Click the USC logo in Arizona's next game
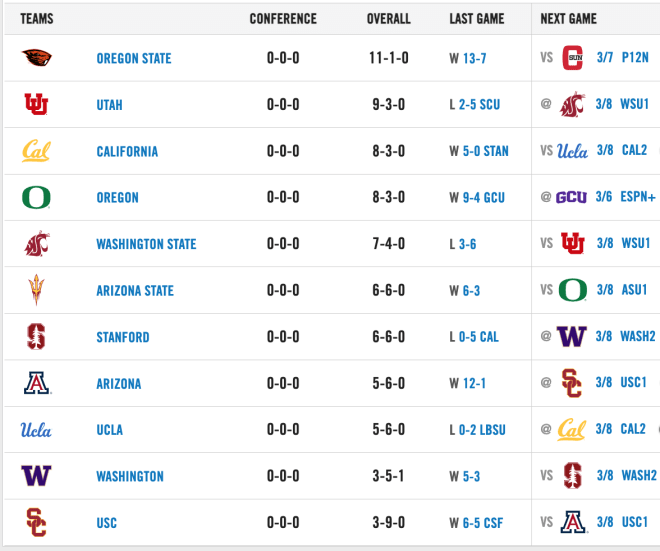The height and width of the screenshot is (551, 660). (572, 383)
